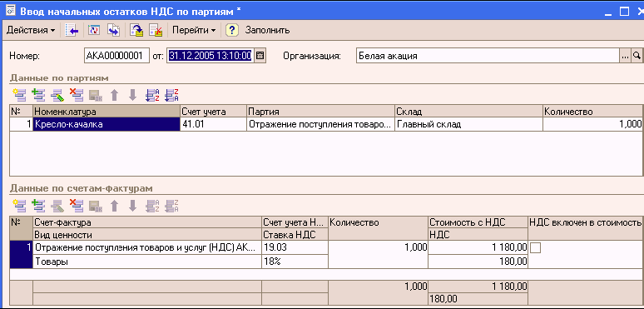Image resolution: width=644 pixels, height=309 pixels.
Task: Sort descending in Данные по счетам-фактурам
Action: (171, 205)
